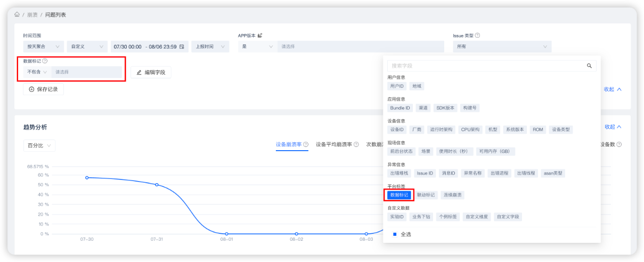The width and height of the screenshot is (644, 262).
Task: Click the help icon beside 数据标记 filter label
Action: click(x=45, y=61)
